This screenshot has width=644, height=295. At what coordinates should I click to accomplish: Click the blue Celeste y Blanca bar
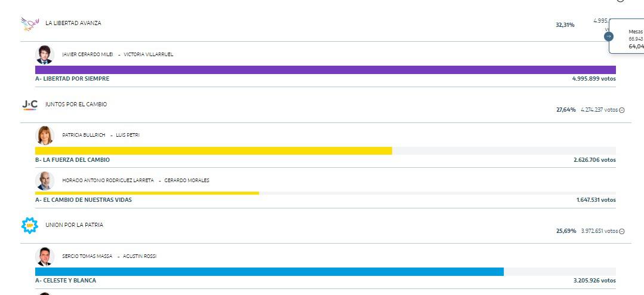269,272
